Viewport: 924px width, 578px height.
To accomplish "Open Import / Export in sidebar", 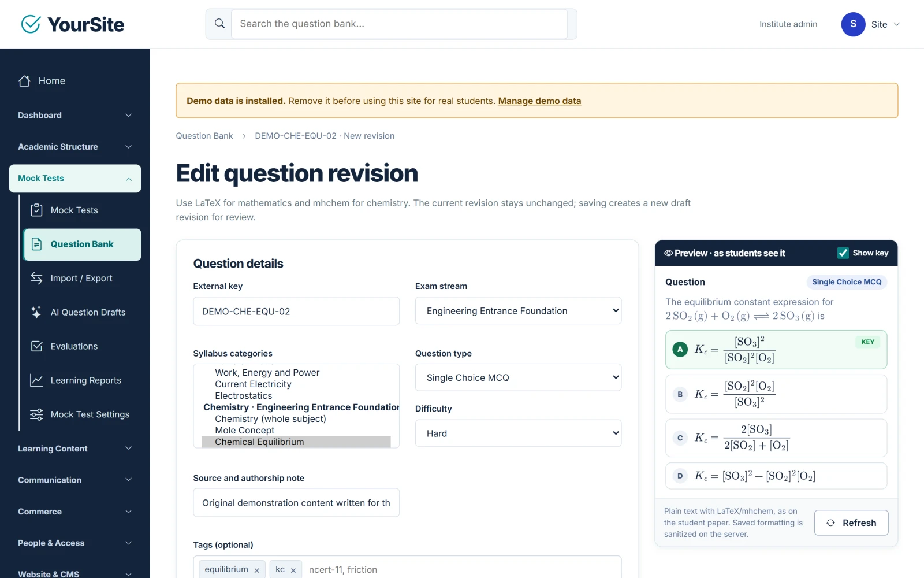I will click(82, 278).
